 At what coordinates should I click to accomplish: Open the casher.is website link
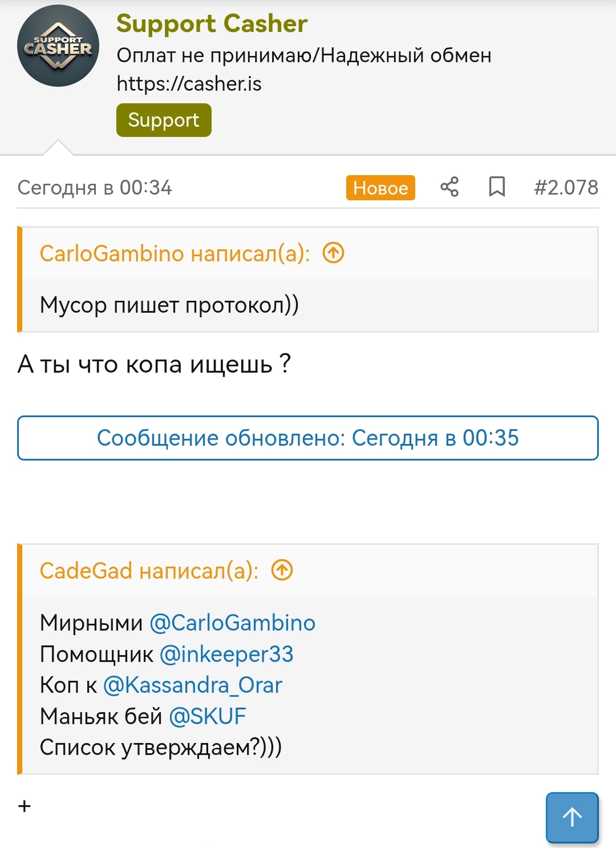tap(189, 84)
